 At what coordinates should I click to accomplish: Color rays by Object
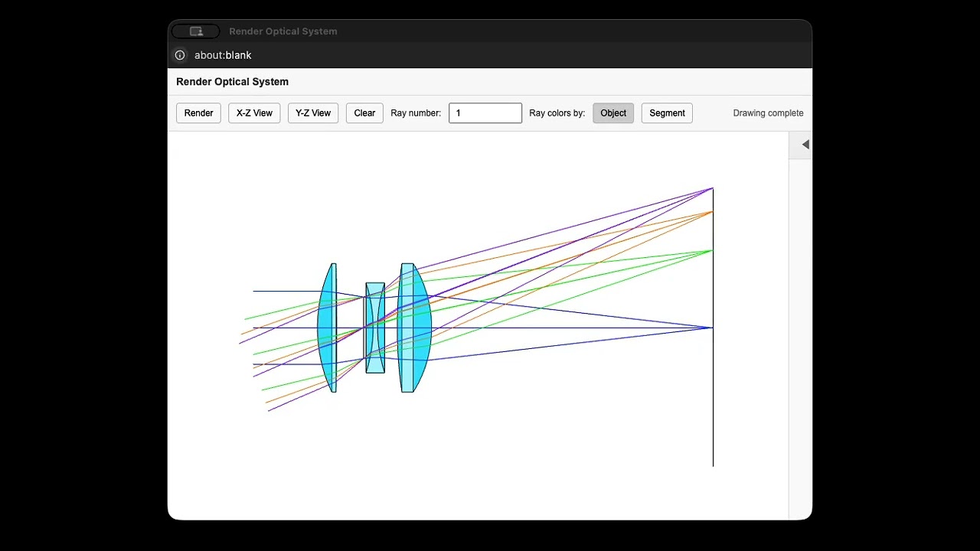(x=613, y=113)
